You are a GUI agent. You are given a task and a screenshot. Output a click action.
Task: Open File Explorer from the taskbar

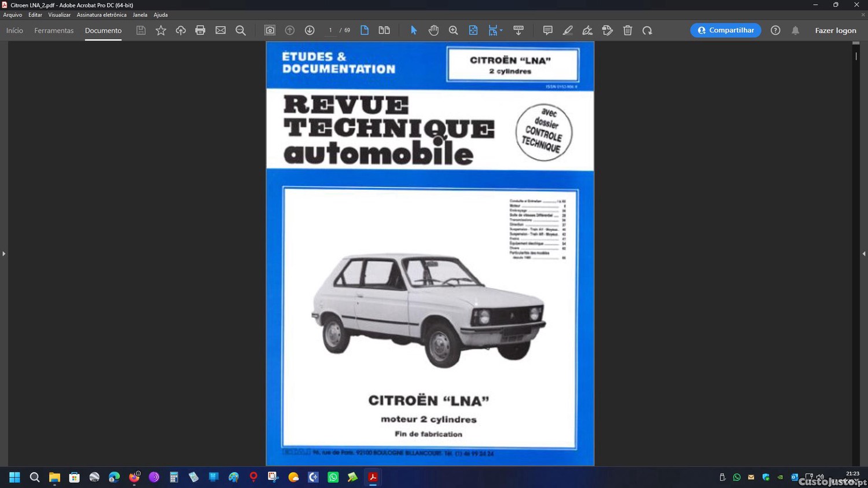[x=54, y=477]
